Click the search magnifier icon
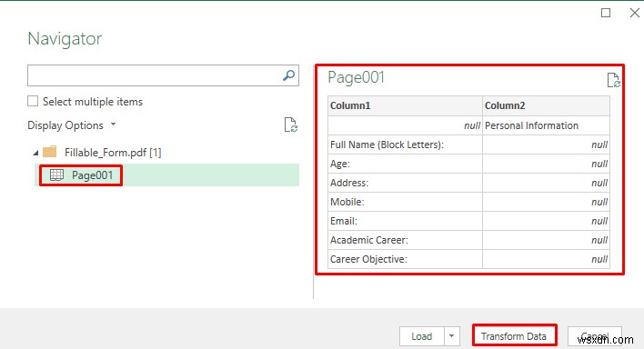The height and width of the screenshot is (349, 644). click(x=288, y=75)
